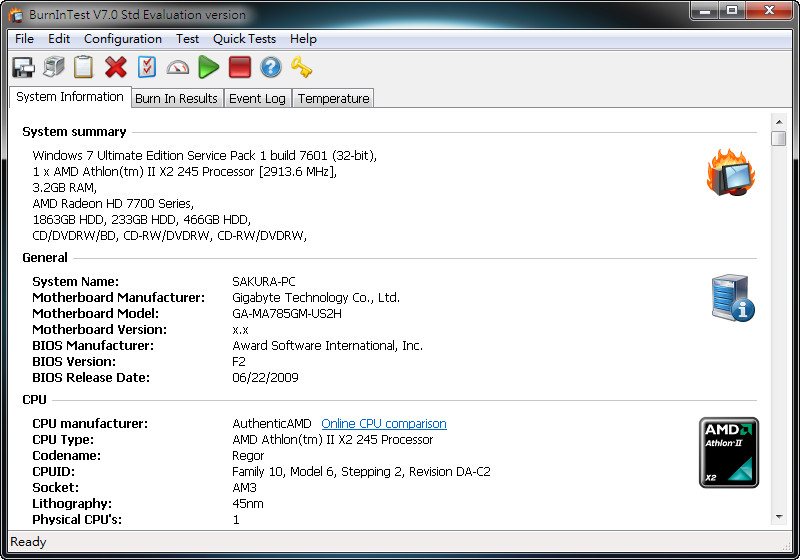Close the BurnInTest window

pos(769,11)
